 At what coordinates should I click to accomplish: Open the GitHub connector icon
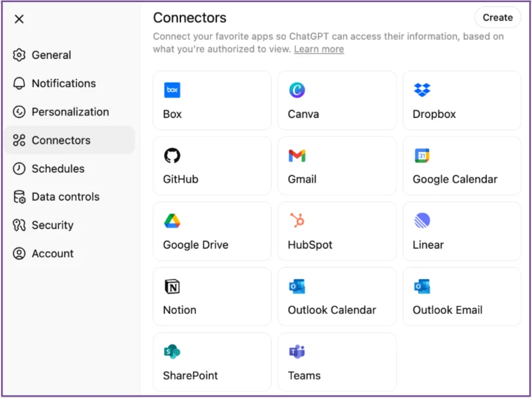[172, 156]
